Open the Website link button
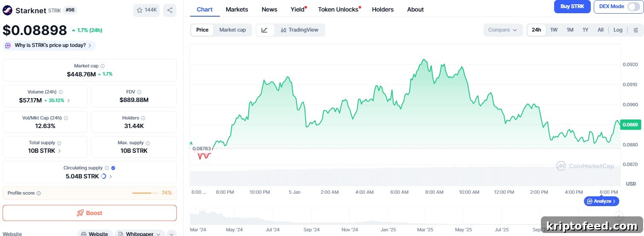Image resolution: width=644 pixels, height=236 pixels. coord(95,233)
